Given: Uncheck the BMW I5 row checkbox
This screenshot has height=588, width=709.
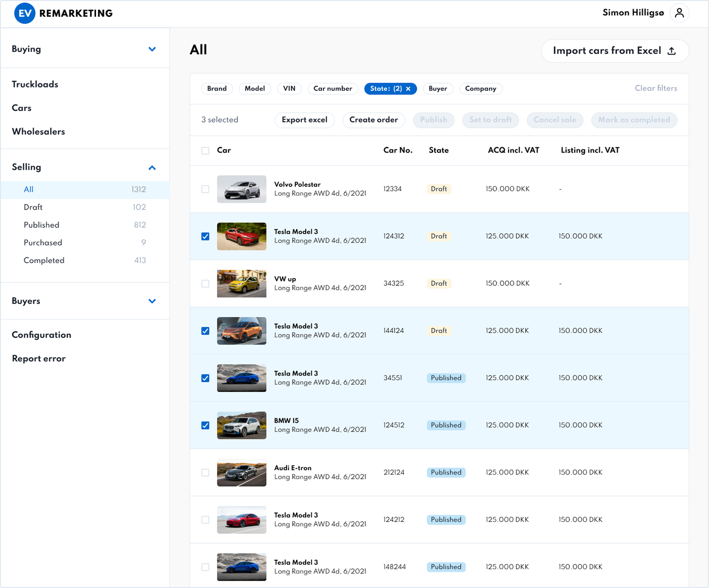Looking at the screenshot, I should [205, 425].
